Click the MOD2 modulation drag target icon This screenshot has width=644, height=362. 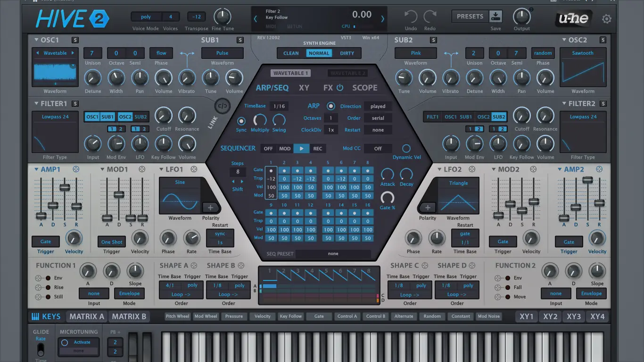pyautogui.click(x=533, y=169)
